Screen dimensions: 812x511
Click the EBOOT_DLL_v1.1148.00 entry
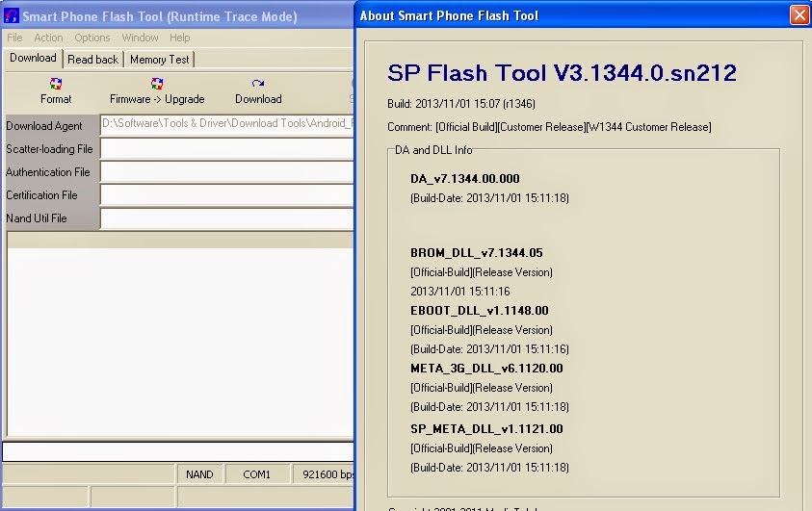point(480,310)
